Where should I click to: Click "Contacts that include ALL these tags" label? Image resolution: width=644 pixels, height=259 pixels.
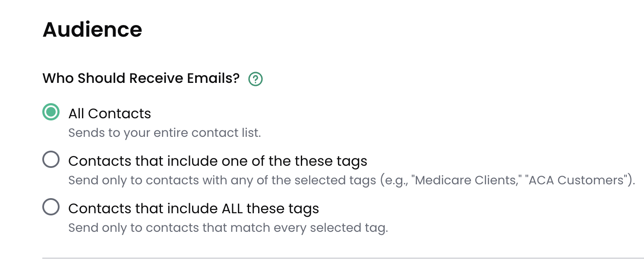pos(193,208)
